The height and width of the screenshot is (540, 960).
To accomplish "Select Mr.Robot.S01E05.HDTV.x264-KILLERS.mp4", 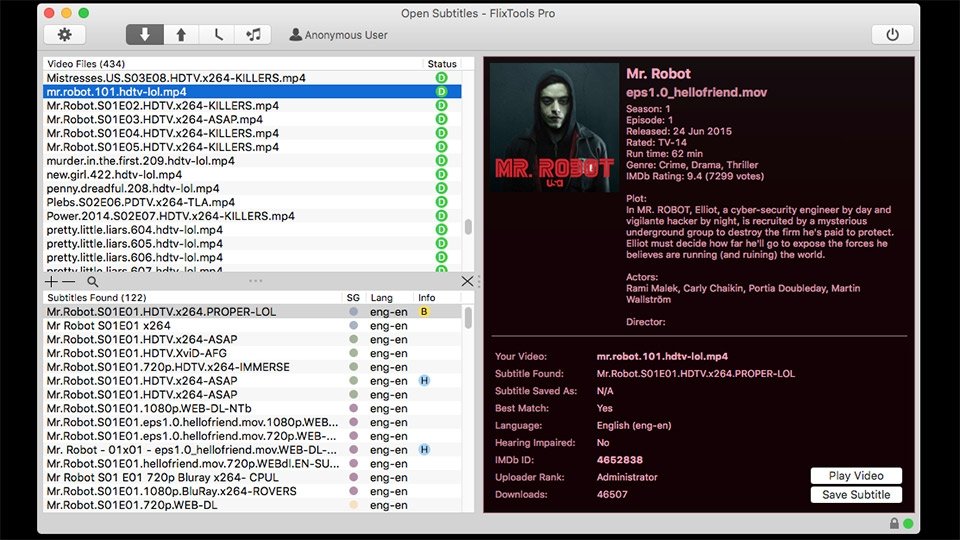I will click(x=252, y=147).
